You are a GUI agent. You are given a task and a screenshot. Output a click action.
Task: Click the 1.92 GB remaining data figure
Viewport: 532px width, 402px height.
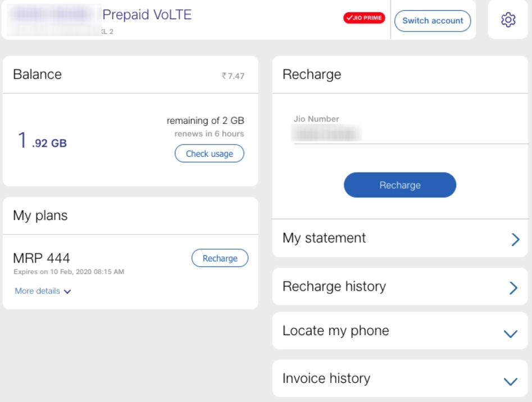[42, 141]
